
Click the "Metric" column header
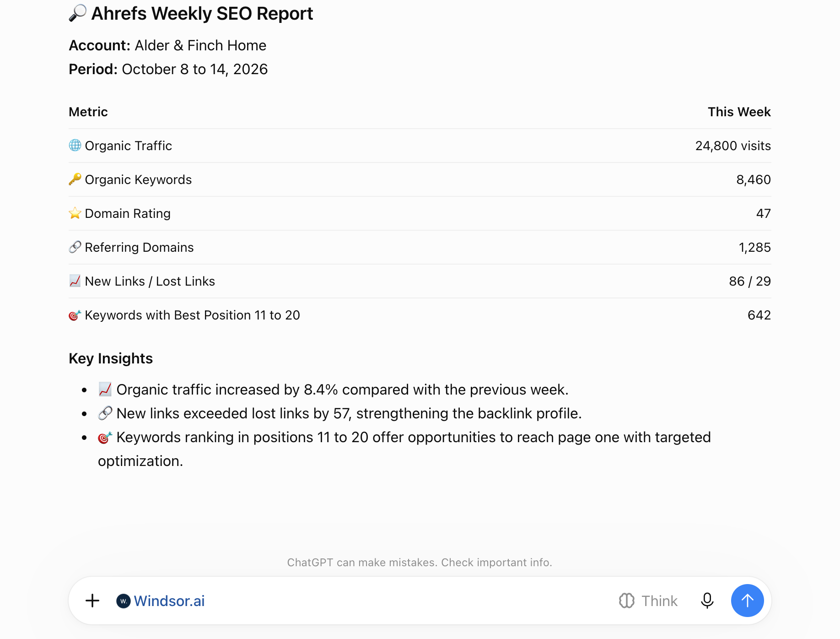pos(88,112)
